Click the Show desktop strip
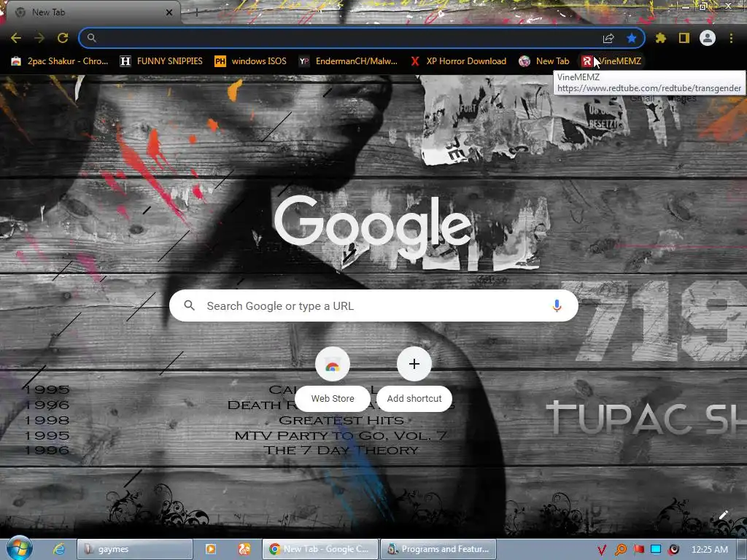Viewport: 747px width, 560px height. 742,549
